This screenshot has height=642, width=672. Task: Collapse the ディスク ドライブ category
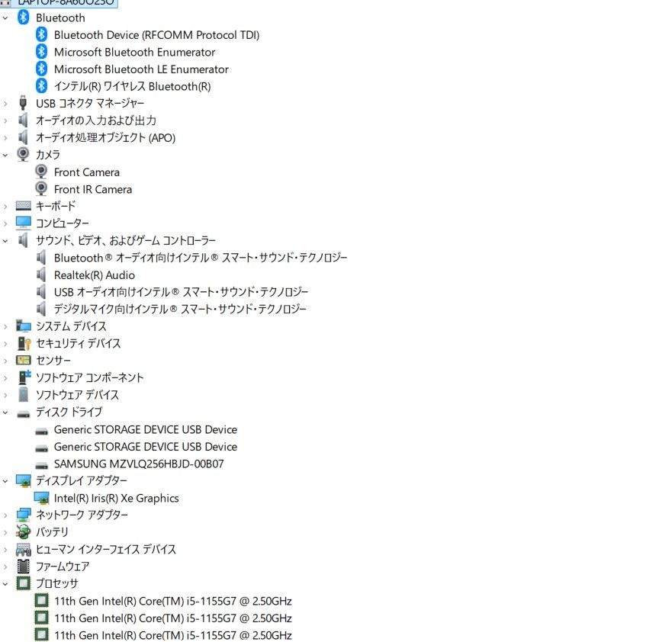coord(5,412)
